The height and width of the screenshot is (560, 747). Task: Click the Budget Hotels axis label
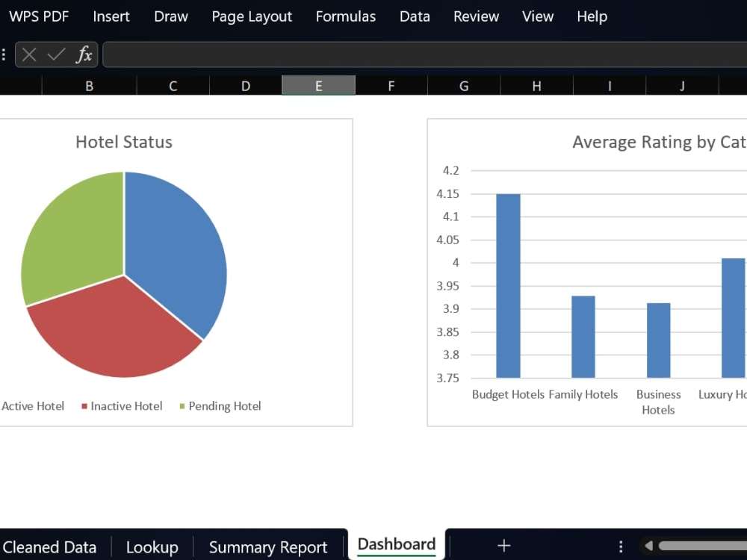[508, 395]
